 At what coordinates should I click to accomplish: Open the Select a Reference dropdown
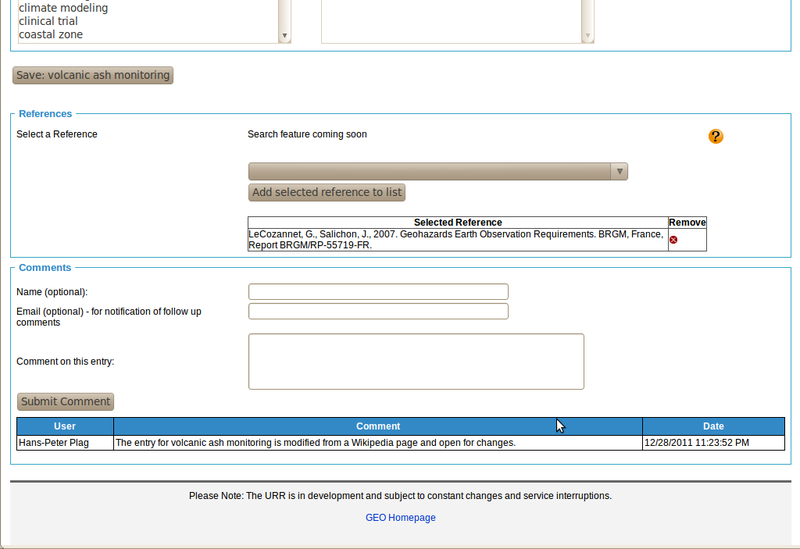click(438, 171)
